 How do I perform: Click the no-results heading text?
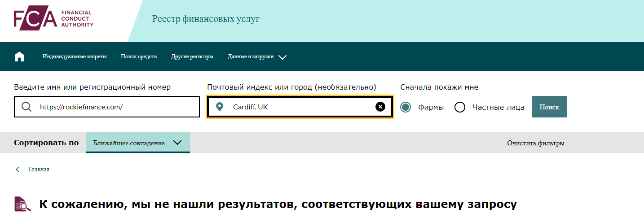(278, 204)
